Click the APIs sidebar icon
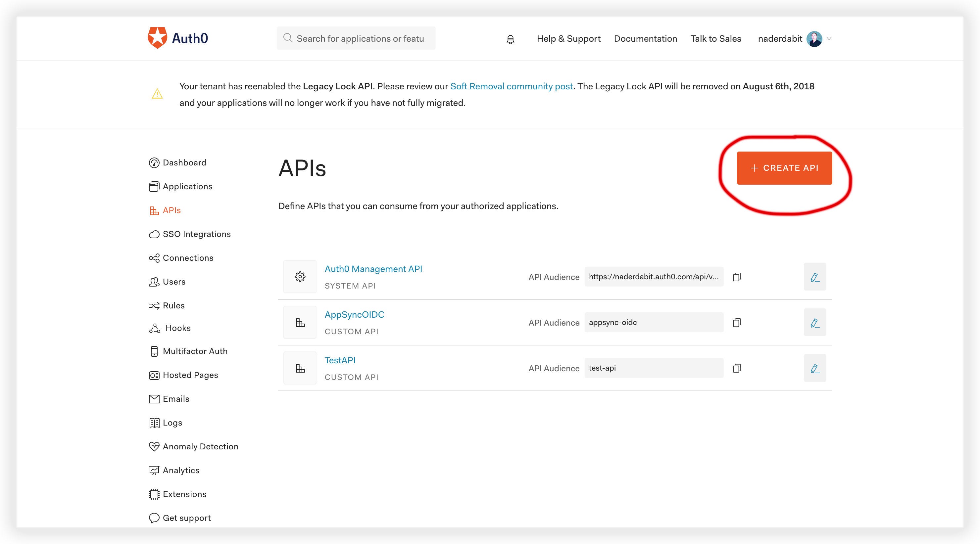Screen dimensions: 980x544 154,210
